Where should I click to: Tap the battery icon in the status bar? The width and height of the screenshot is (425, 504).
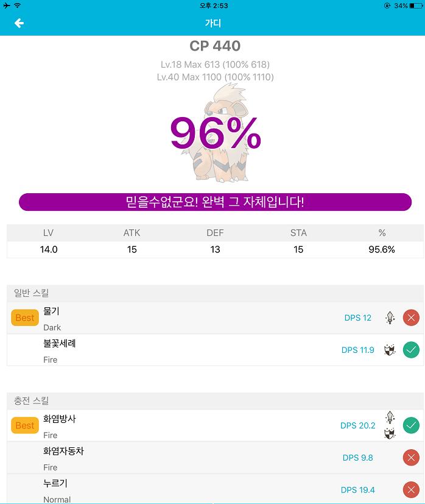417,5
